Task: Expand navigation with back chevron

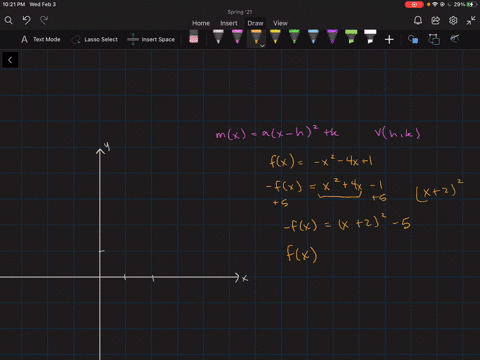Action: tap(10, 60)
